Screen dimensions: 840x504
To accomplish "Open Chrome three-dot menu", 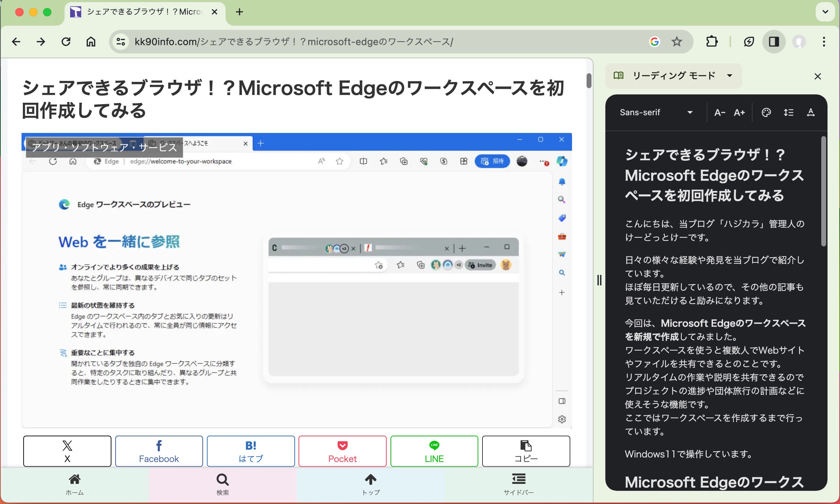I will coord(824,42).
